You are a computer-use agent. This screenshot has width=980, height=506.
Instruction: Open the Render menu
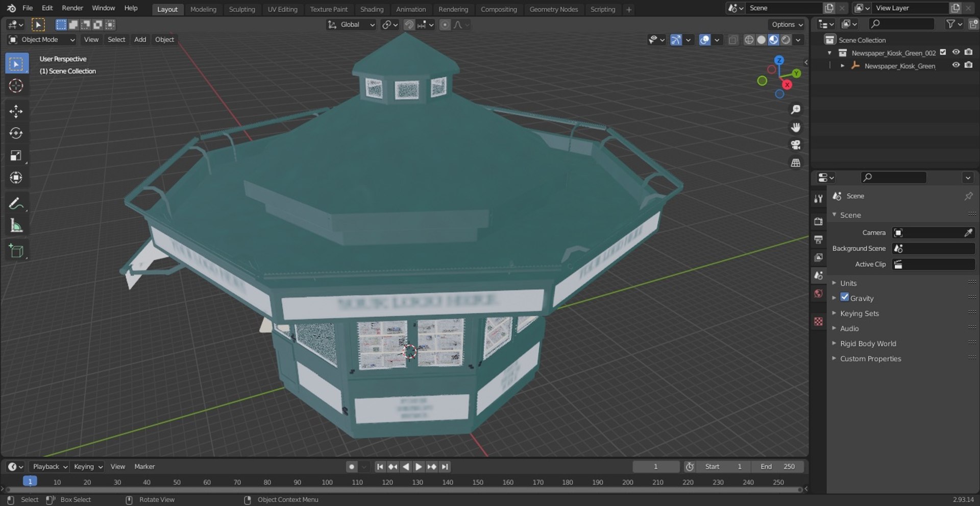point(72,8)
